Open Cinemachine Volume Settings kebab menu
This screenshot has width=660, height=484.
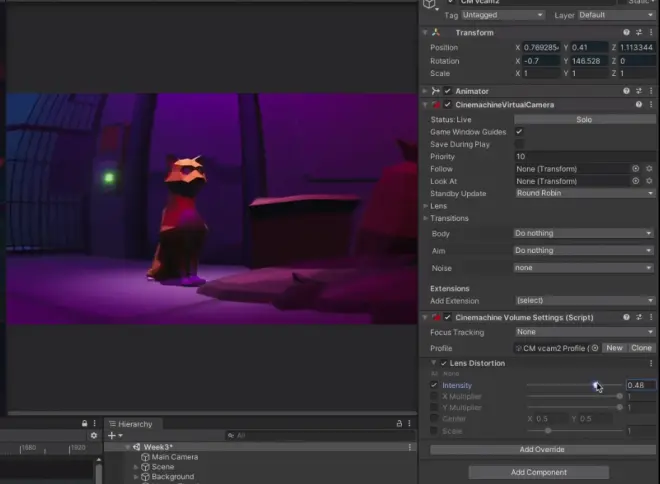[651, 317]
